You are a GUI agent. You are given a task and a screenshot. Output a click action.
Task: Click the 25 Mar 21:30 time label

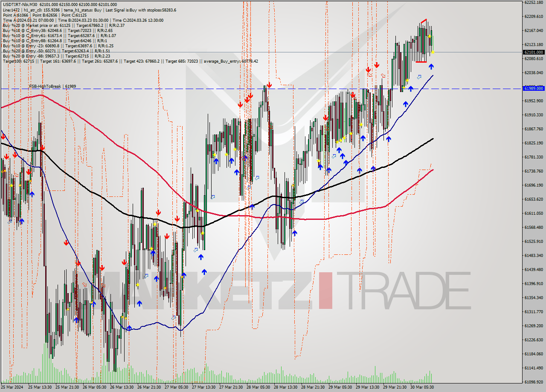[x=67, y=387]
